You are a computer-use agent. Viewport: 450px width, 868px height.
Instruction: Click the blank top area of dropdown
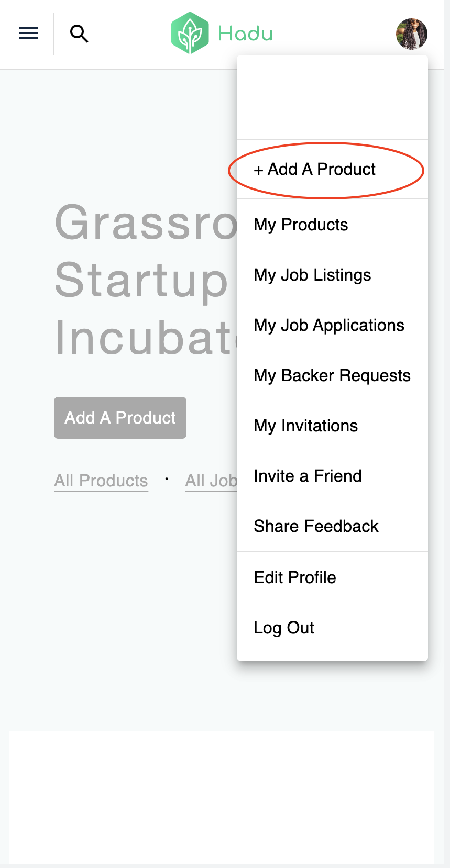(x=332, y=97)
